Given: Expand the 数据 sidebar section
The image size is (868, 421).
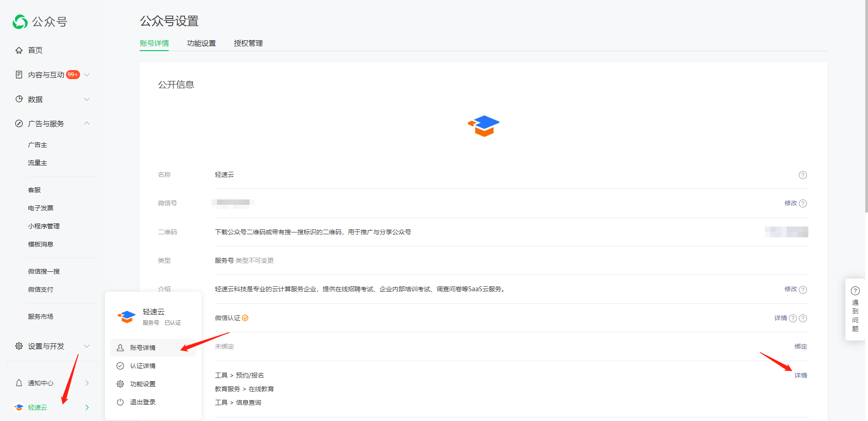Looking at the screenshot, I should 87,99.
